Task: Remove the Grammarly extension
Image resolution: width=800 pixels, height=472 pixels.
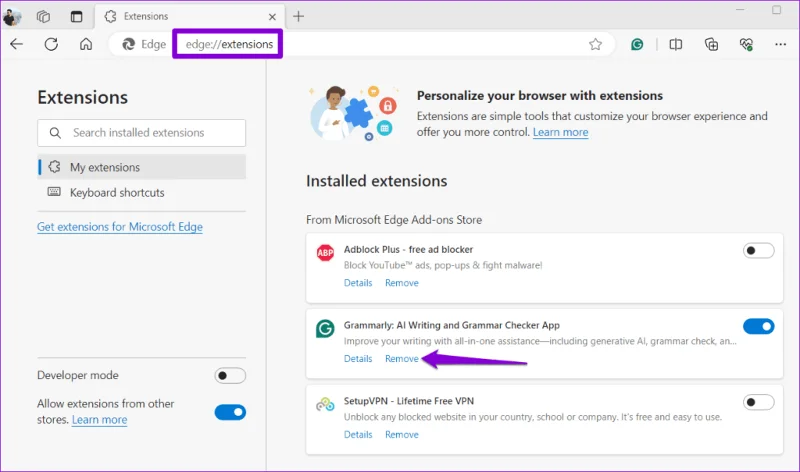Action: (402, 359)
